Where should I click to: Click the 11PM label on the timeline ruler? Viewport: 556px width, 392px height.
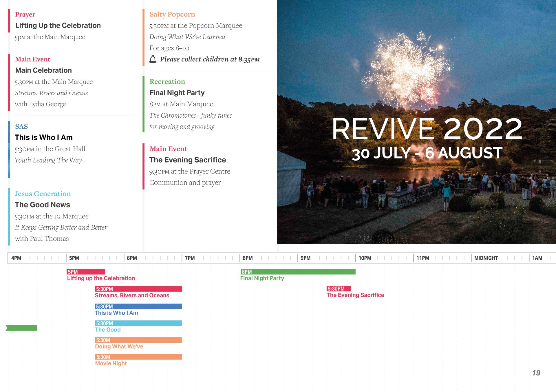tap(423, 258)
